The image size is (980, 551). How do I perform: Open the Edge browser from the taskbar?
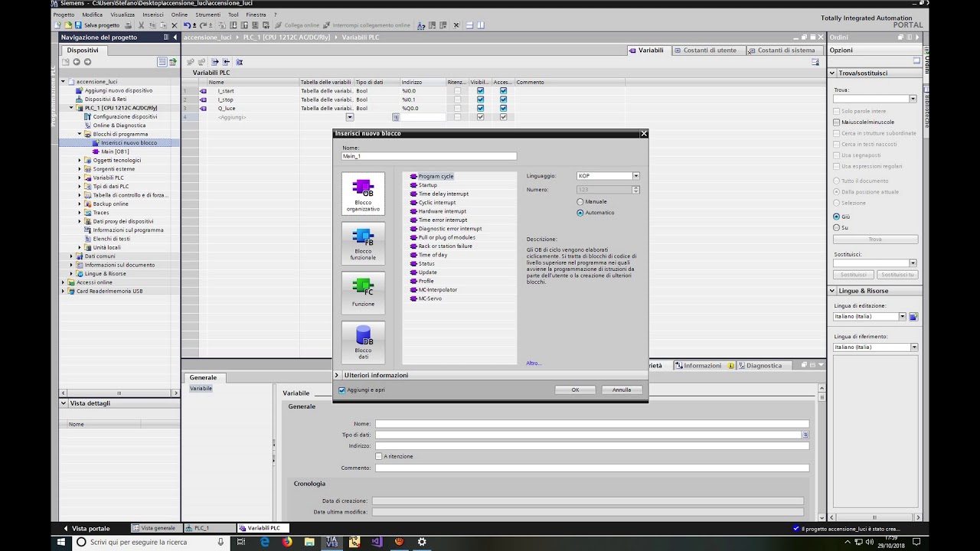tap(265, 542)
